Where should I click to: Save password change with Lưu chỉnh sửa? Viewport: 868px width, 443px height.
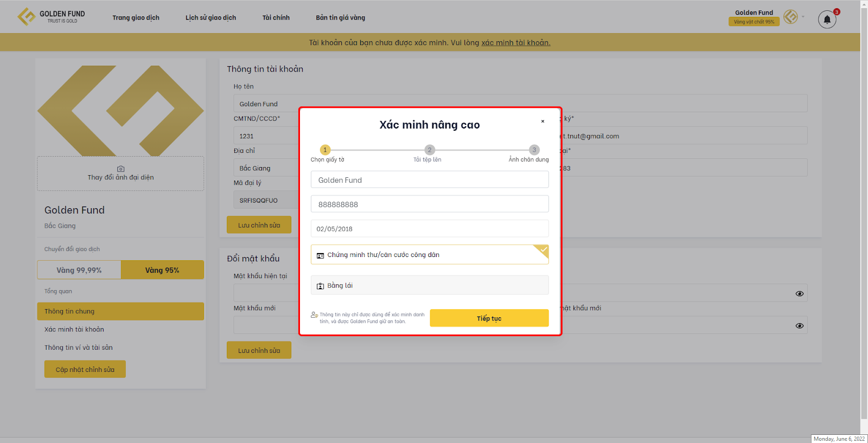[259, 350]
